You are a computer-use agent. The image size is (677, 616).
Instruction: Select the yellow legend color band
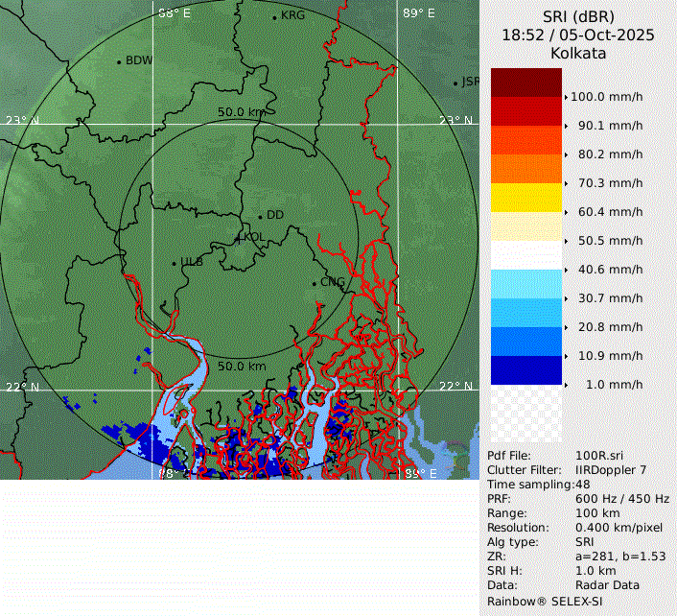coord(525,198)
